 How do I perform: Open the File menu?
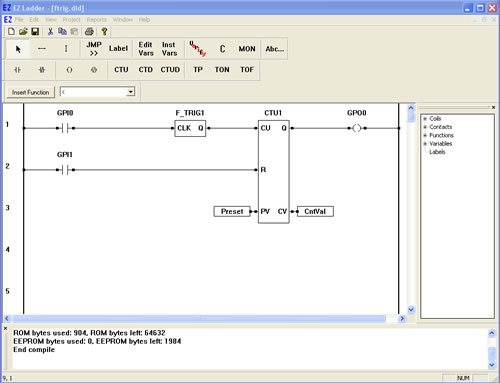tap(19, 20)
